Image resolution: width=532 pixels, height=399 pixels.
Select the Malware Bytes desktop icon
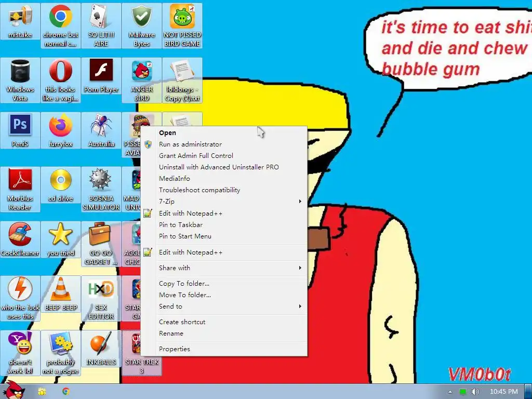tap(142, 26)
